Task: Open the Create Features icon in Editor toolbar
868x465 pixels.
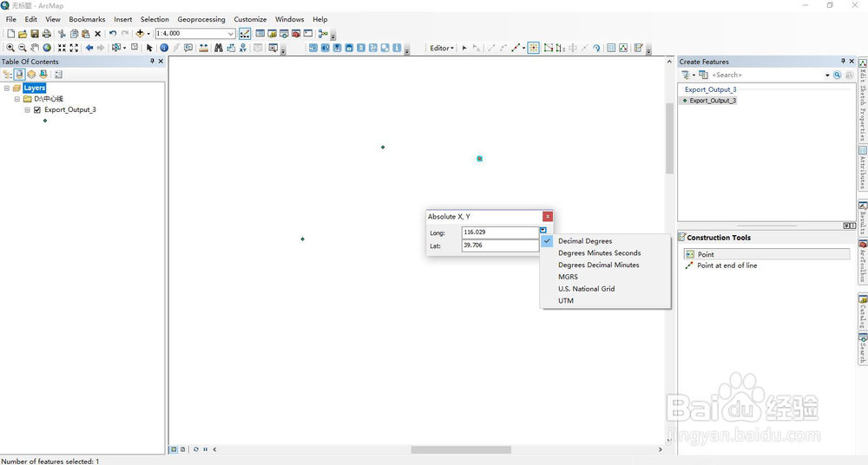Action: coord(638,49)
